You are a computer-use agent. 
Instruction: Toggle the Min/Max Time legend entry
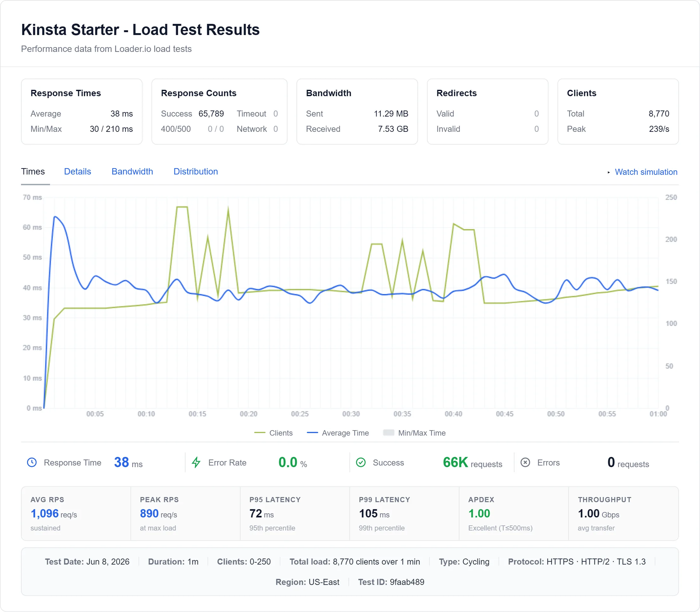point(414,433)
